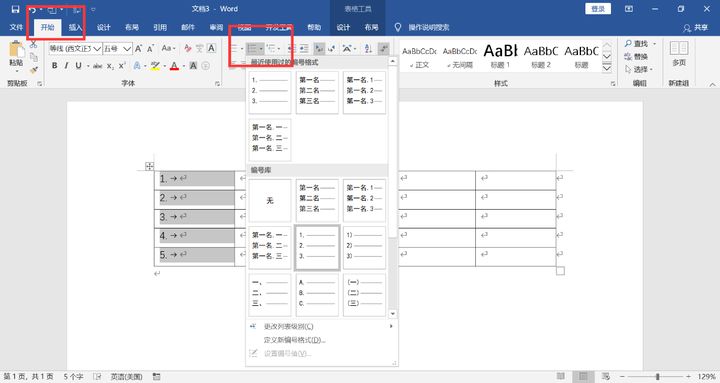Screen dimensions: 720x383
Task: Click the 英语(美国) language indicator
Action: point(126,377)
